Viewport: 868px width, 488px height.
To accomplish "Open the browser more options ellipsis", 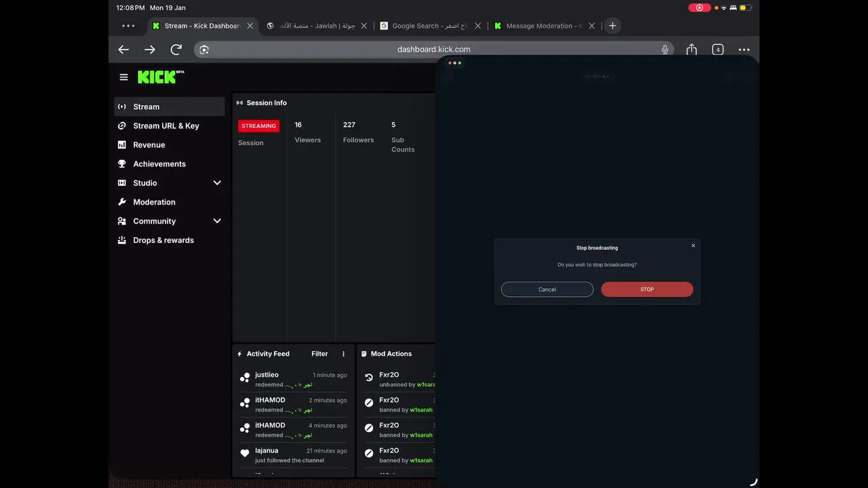I will tap(744, 49).
